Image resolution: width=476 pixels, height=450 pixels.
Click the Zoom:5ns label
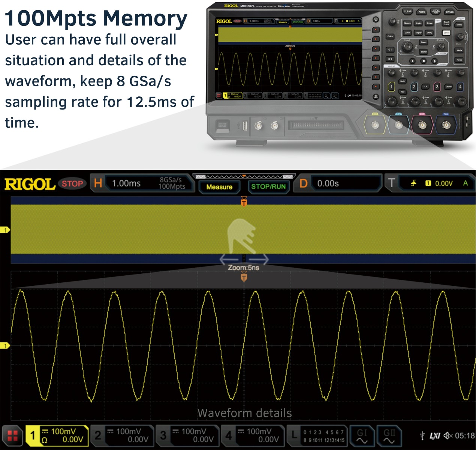click(244, 267)
